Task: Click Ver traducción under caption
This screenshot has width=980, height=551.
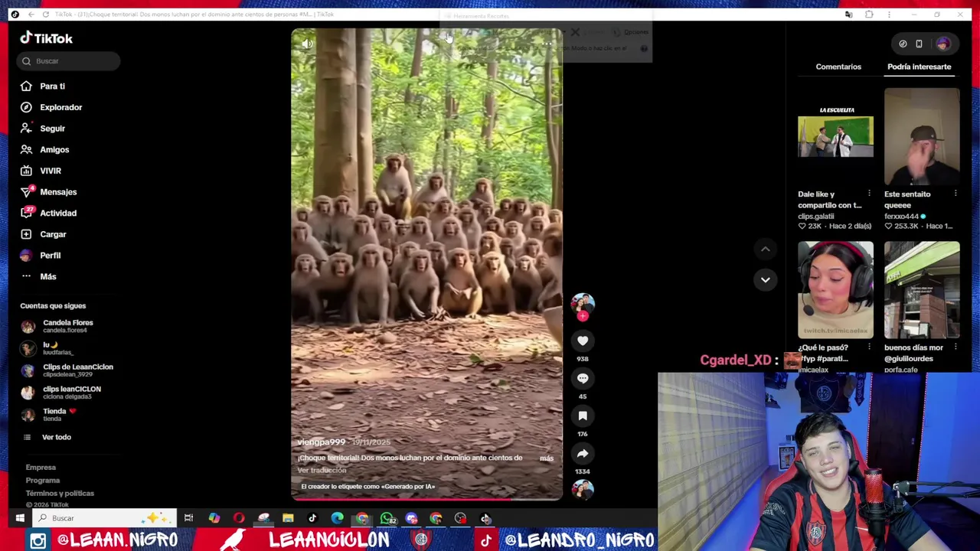Action: point(322,471)
